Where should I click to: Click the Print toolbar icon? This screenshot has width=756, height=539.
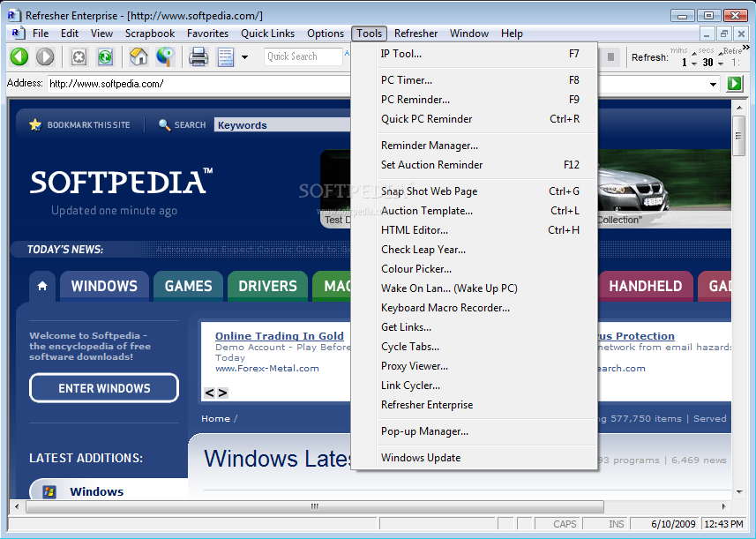[198, 56]
